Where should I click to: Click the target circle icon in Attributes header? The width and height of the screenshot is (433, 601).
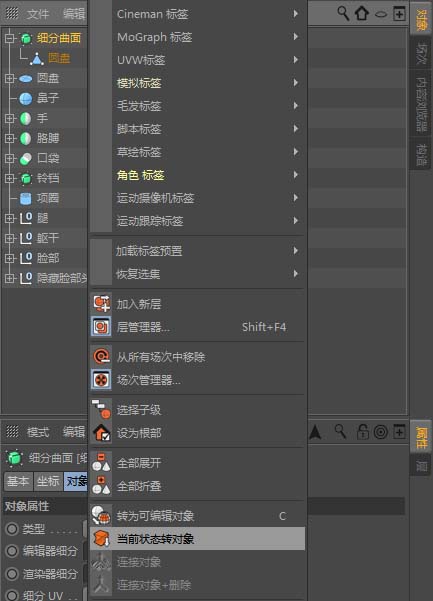(x=381, y=432)
